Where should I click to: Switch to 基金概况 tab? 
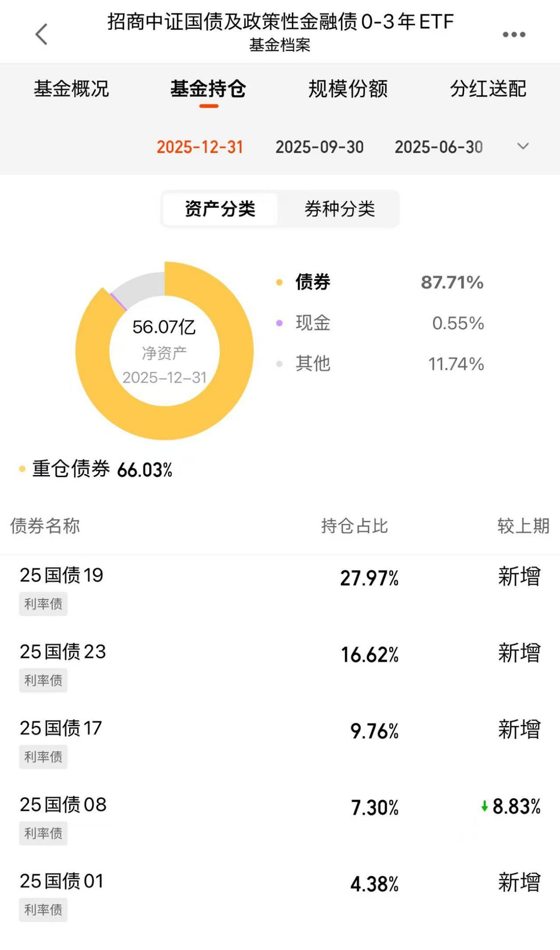[71, 89]
